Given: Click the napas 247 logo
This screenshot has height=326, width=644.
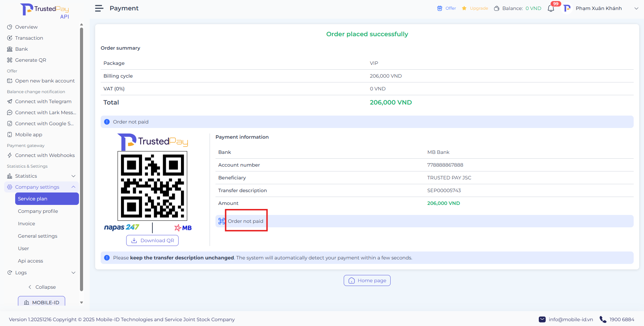Looking at the screenshot, I should tap(121, 227).
